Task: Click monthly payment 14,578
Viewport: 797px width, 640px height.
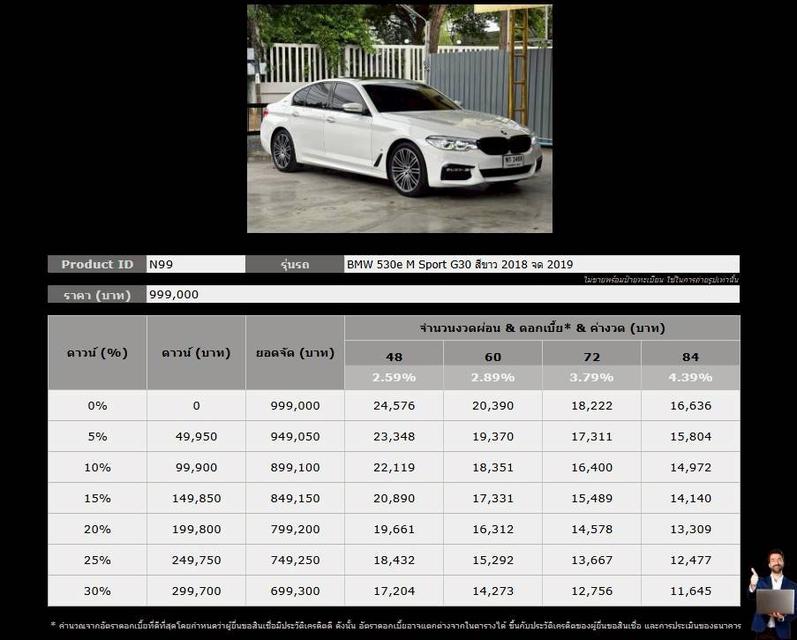Action: point(592,529)
